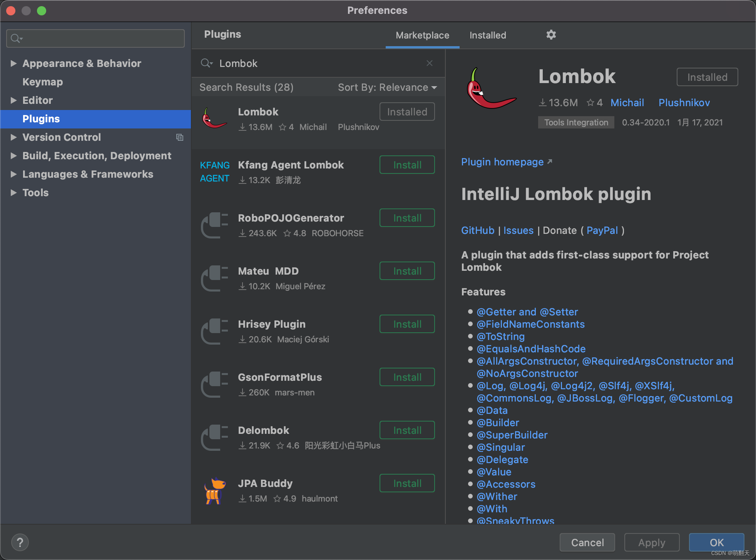Open the Sort By Relevance dropdown
The width and height of the screenshot is (756, 560).
(x=387, y=87)
